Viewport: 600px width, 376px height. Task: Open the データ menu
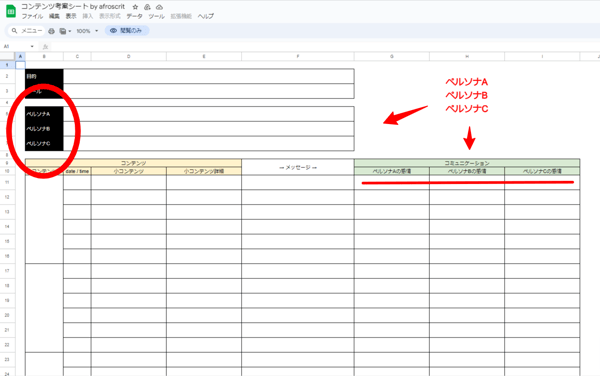135,16
